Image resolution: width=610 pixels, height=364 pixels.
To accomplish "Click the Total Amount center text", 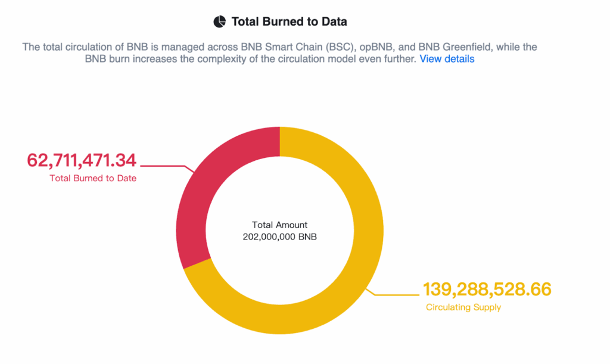I will pyautogui.click(x=280, y=225).
